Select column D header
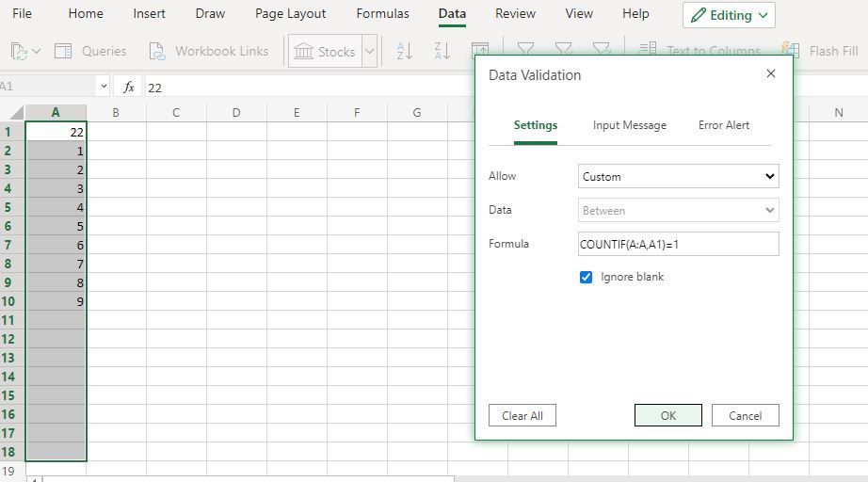Viewport: 868px width, 482px height. click(x=236, y=113)
